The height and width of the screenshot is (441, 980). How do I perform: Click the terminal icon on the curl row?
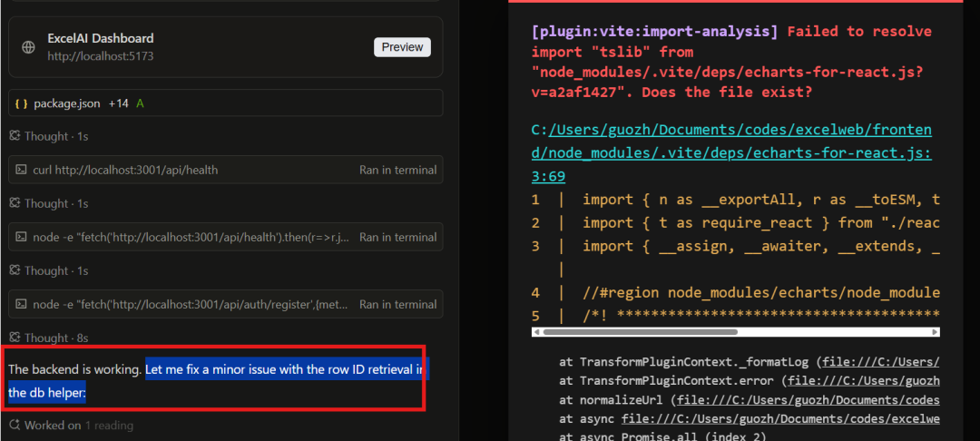21,170
